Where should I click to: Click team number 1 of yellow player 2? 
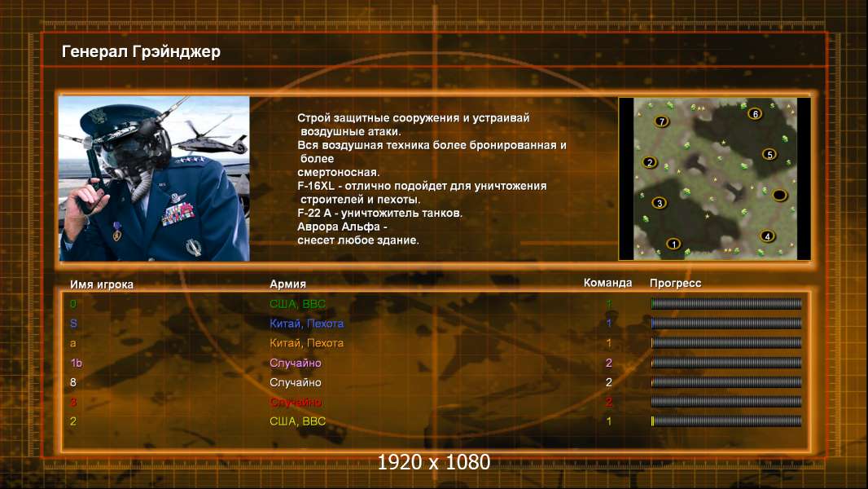click(x=609, y=421)
